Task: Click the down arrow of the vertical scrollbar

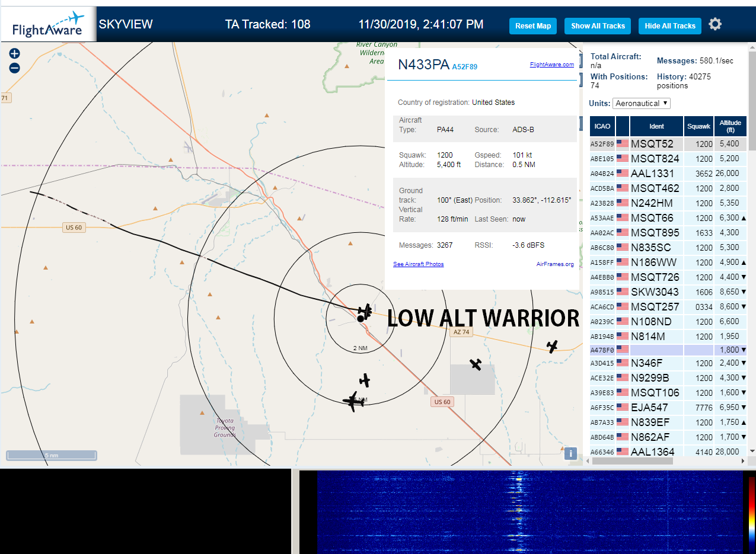Action: [x=752, y=451]
